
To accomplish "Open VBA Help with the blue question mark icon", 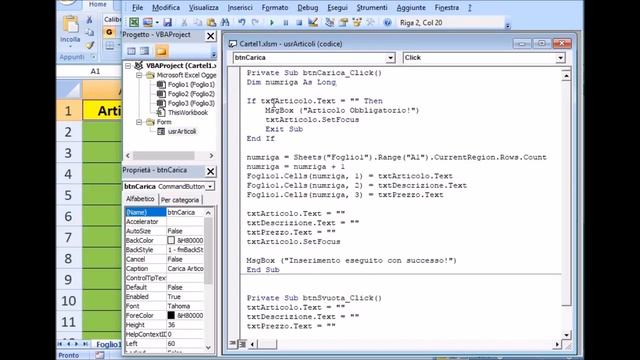I will (387, 23).
